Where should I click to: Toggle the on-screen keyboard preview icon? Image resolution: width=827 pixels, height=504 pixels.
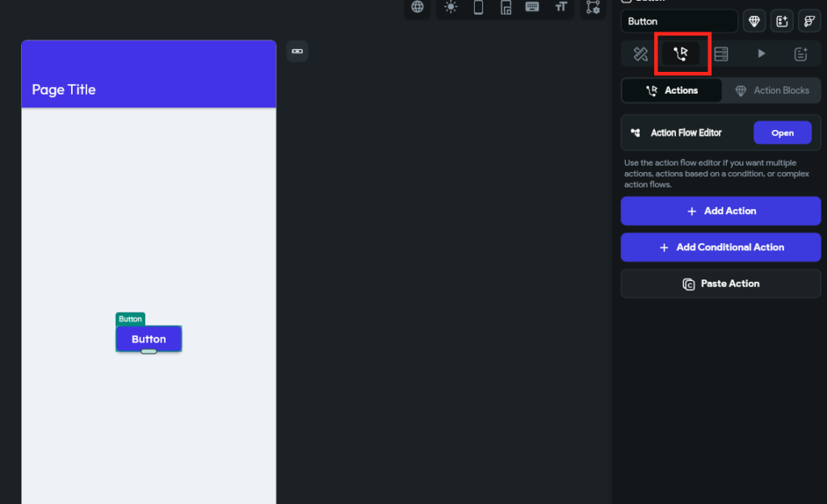pos(533,7)
